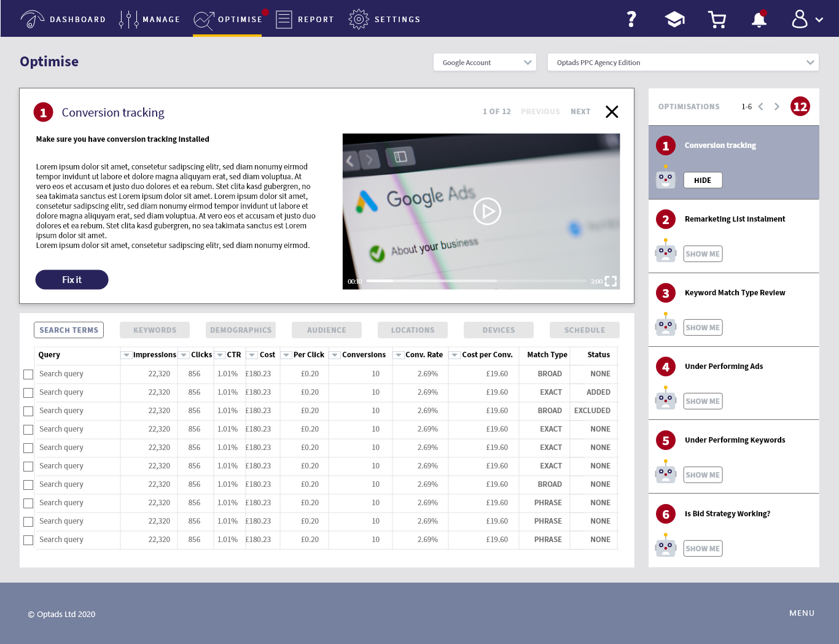Click robot icon under Remarketing List Instalment
839x644 pixels.
click(x=666, y=251)
